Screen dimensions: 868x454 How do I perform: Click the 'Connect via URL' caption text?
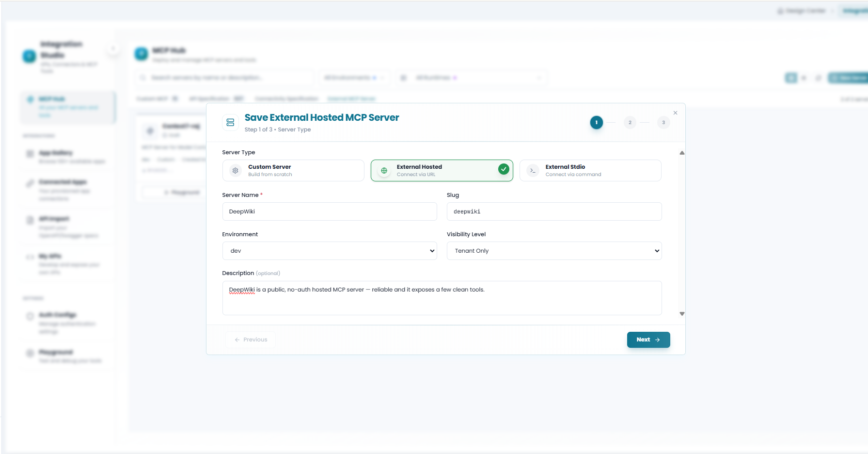[416, 175]
